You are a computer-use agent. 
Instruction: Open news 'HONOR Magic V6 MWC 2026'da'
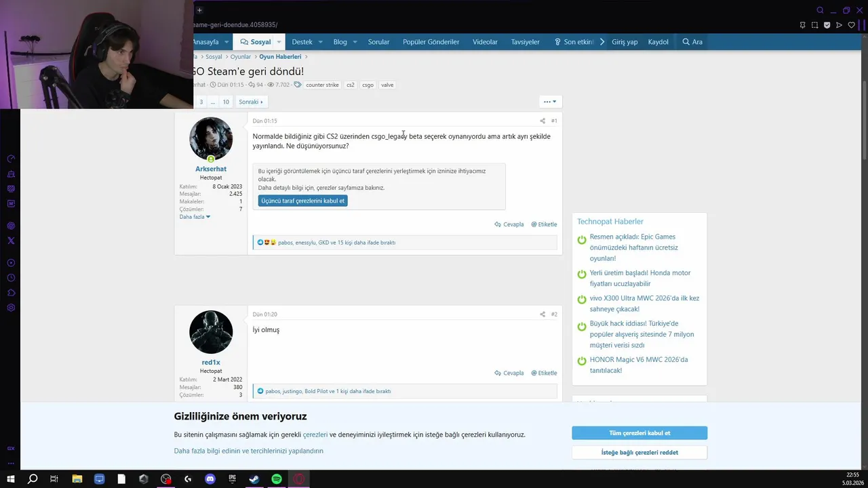[x=639, y=365]
